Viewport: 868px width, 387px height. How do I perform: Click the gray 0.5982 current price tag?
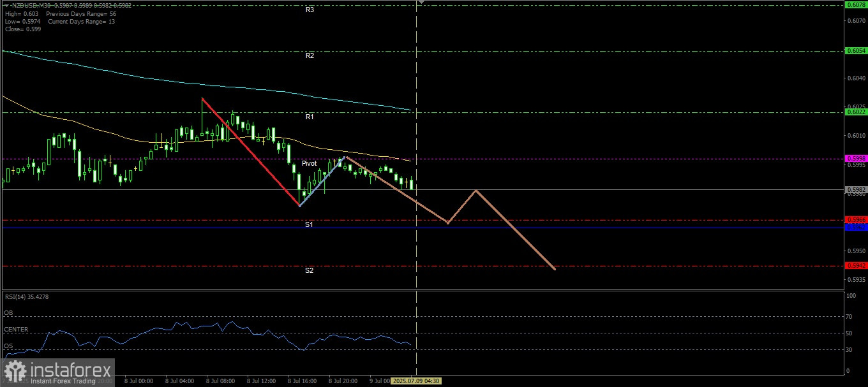(x=855, y=189)
